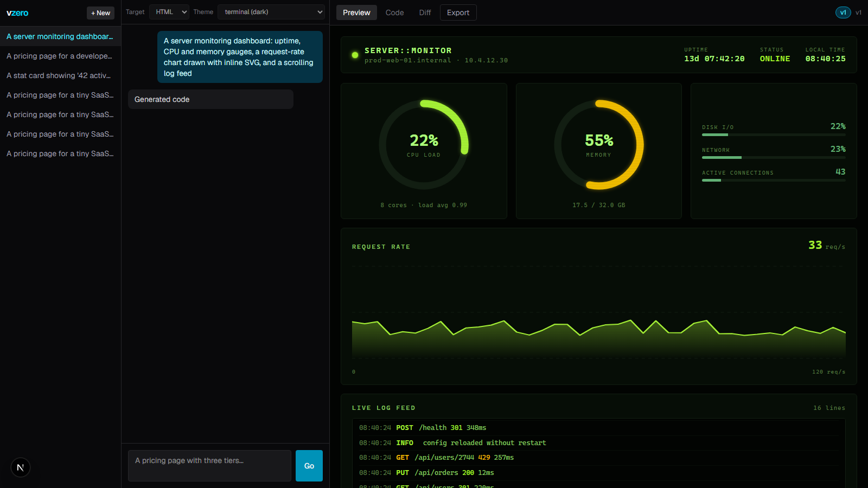Click the Disk I/O progress bar

click(x=774, y=134)
